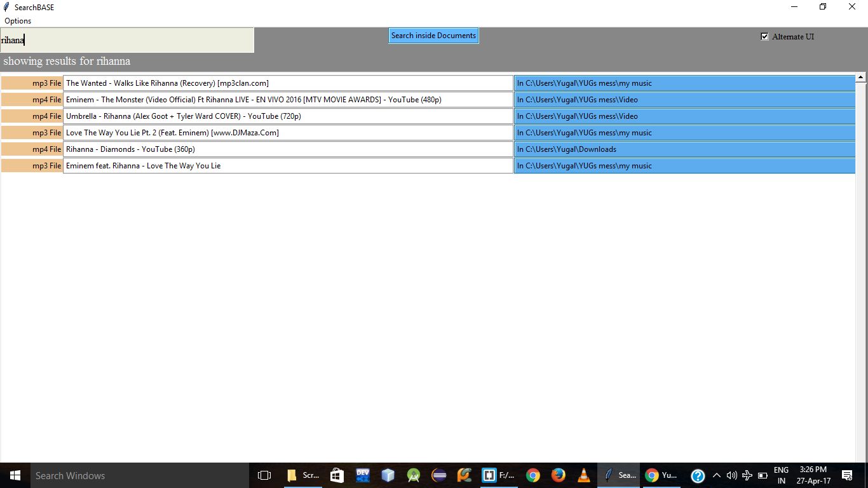Open folder path for Umbrella cover video
This screenshot has width=868, height=488.
(x=684, y=116)
